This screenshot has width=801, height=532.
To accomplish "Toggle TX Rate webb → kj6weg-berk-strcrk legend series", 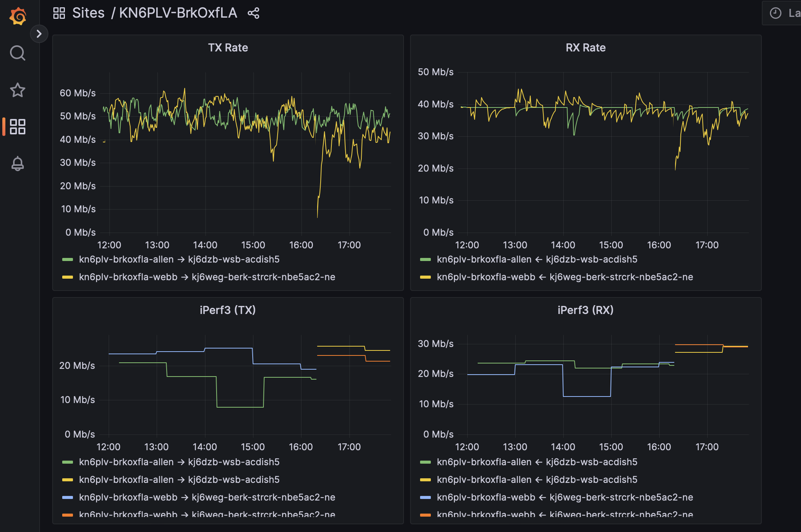I will click(207, 277).
